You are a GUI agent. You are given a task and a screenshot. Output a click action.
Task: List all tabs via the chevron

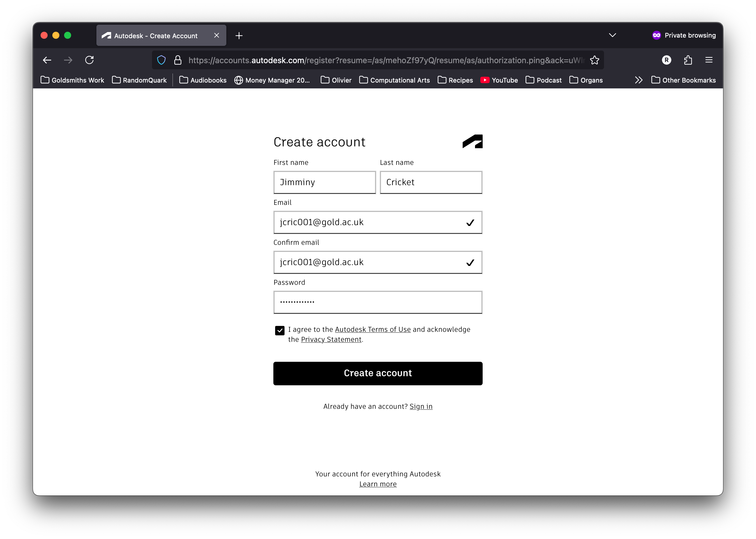coord(613,35)
